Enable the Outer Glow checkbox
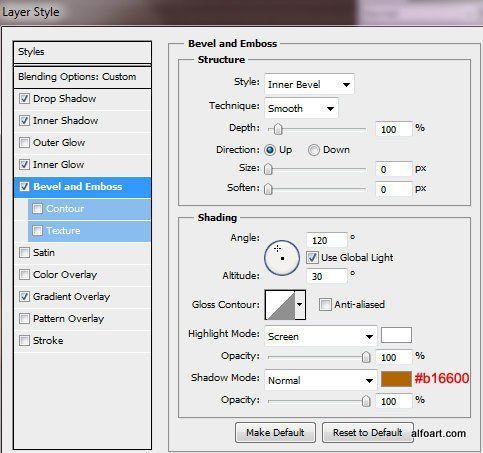This screenshot has width=483, height=453. 24,143
